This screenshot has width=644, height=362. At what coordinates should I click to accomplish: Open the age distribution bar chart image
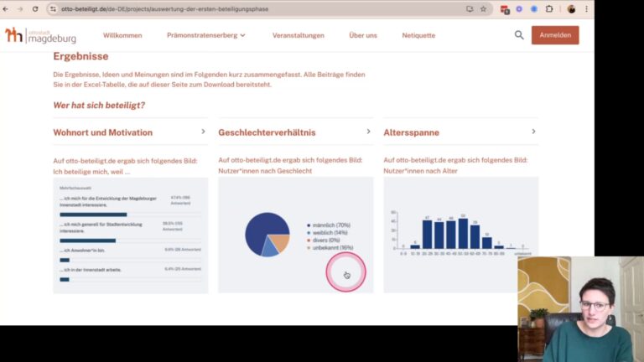pyautogui.click(x=461, y=235)
